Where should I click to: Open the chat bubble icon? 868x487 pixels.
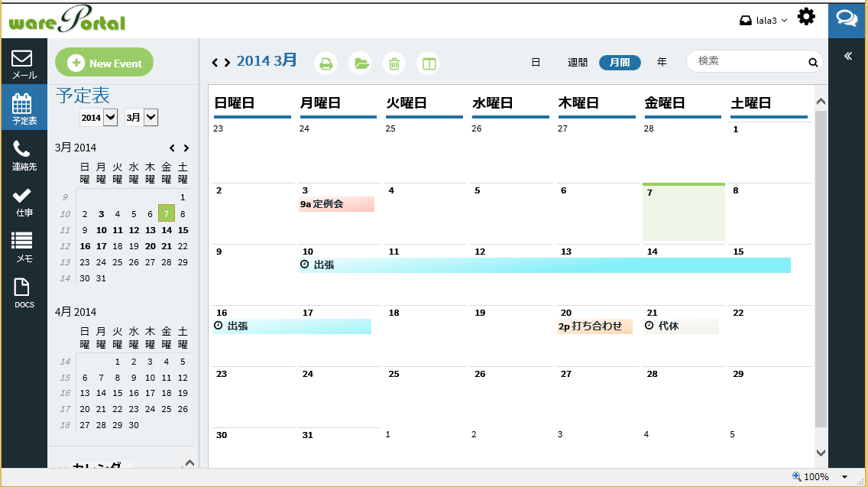click(x=847, y=18)
